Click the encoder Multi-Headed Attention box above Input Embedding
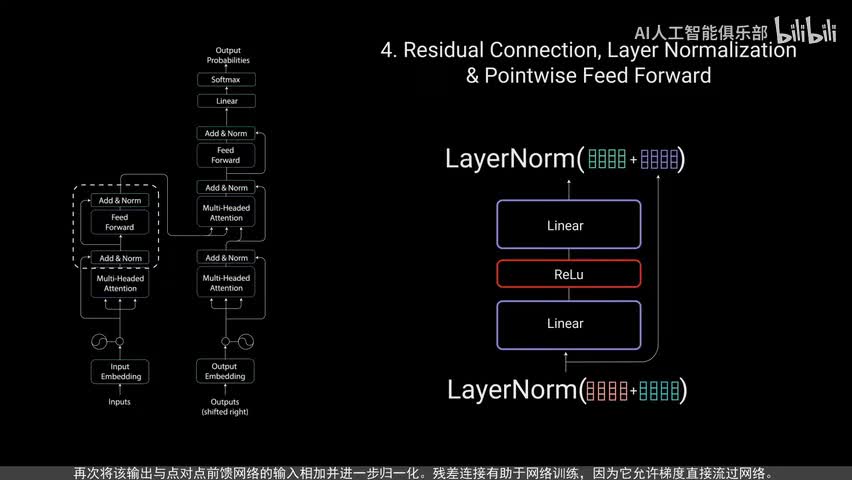 point(119,283)
